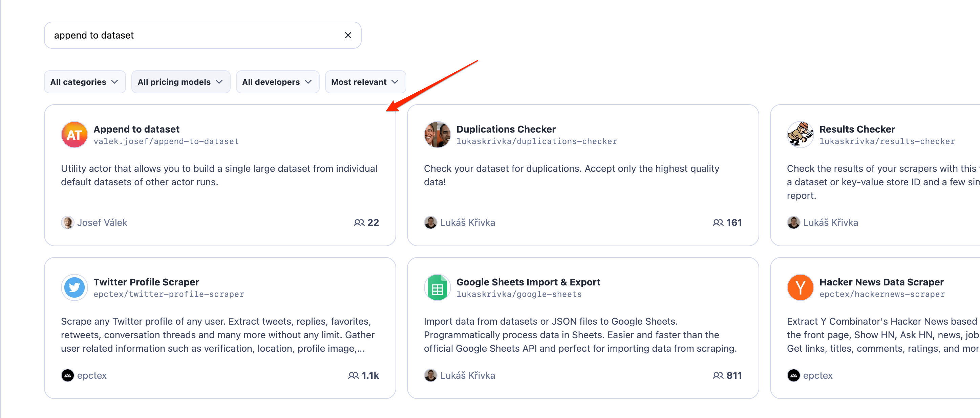The height and width of the screenshot is (418, 980).
Task: Open the All categories dropdown
Action: 84,82
